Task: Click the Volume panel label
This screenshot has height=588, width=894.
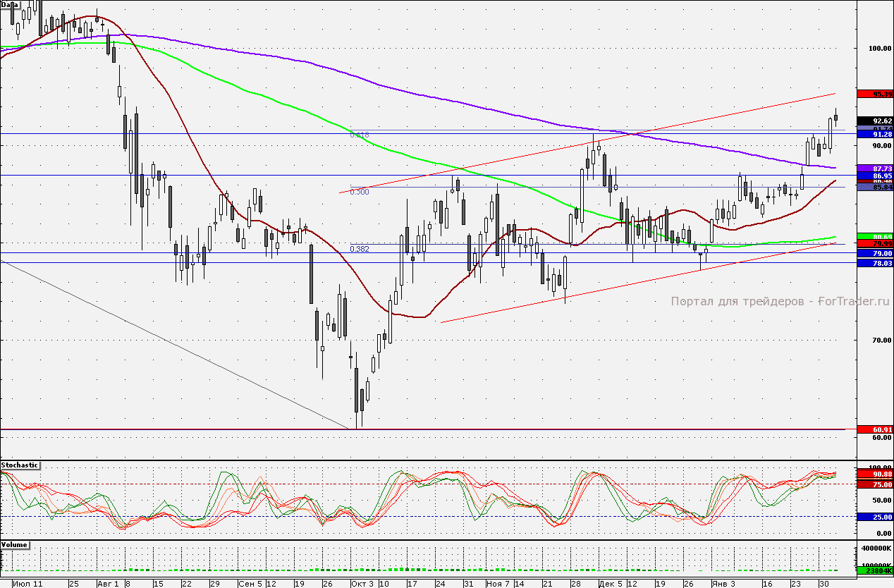Action: tap(15, 545)
